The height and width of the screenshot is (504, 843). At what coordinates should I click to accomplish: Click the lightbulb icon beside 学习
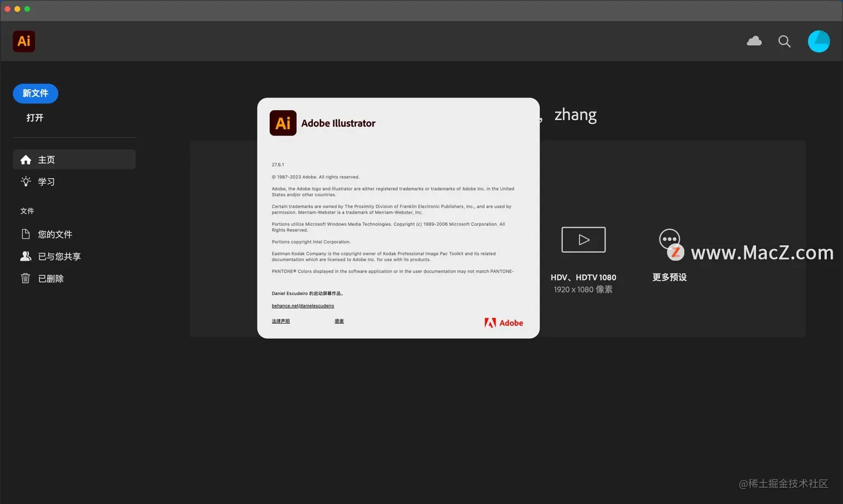tap(26, 181)
